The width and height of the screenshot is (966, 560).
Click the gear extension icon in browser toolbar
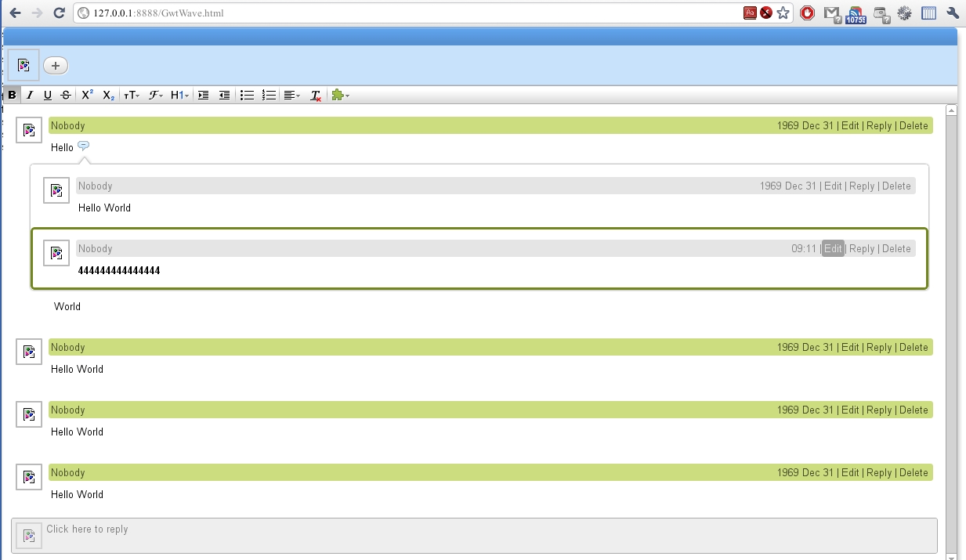(905, 13)
